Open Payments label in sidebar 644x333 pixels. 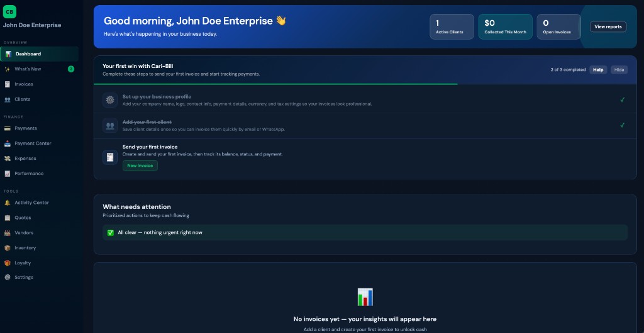[x=26, y=128]
